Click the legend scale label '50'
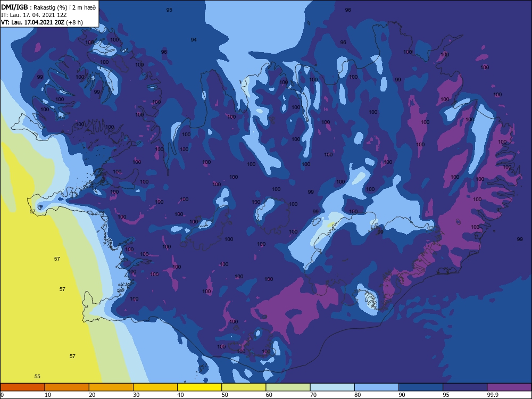This screenshot has height=399, width=532. click(x=225, y=395)
